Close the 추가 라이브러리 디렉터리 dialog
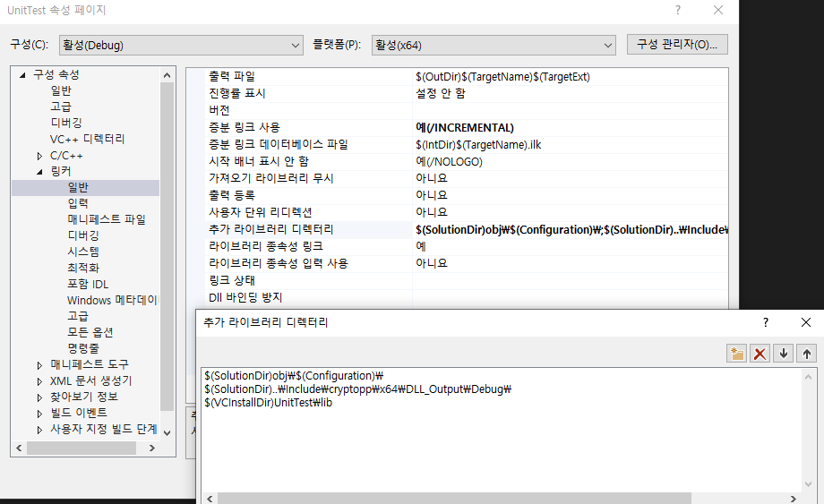Screen dimensions: 824x504 coord(805,322)
